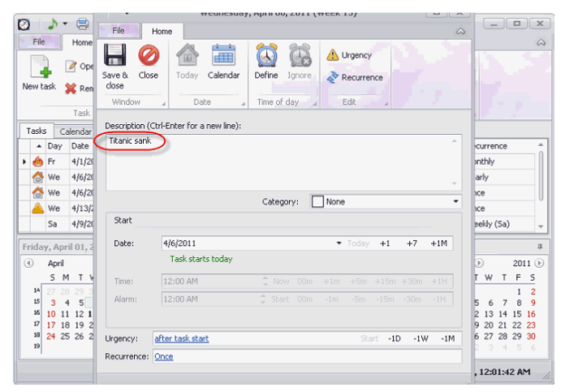Click the printer icon in title bar
This screenshot has height=392, width=565.
pyautogui.click(x=82, y=24)
